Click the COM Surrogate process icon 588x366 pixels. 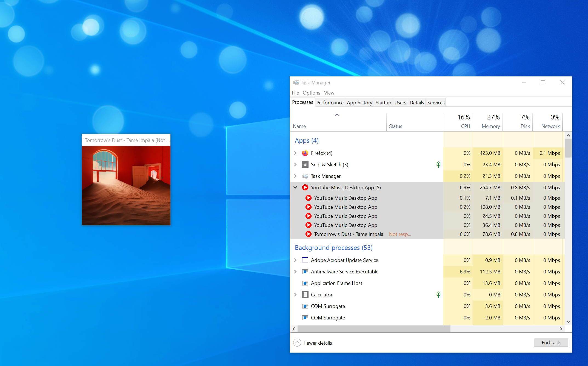[305, 306]
